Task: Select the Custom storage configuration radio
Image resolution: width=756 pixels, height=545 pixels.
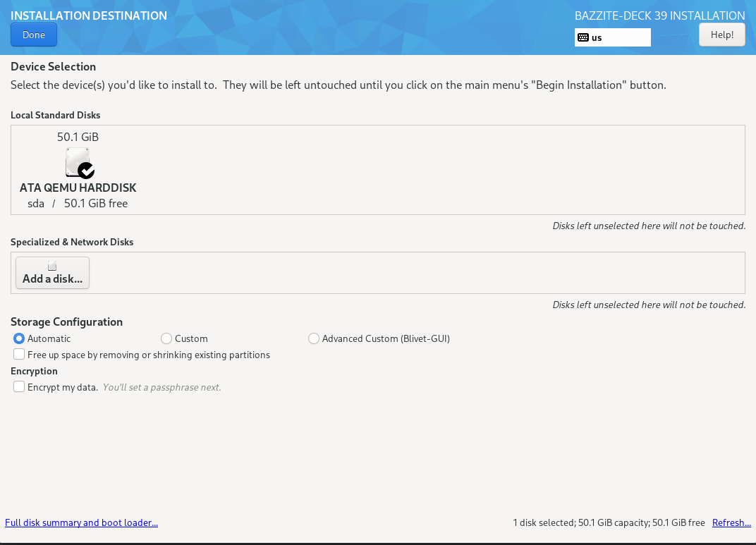Action: click(x=166, y=338)
